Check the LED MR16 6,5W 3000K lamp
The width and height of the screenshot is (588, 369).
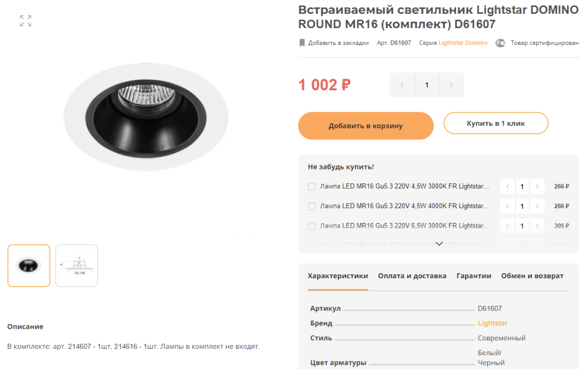[x=312, y=226]
